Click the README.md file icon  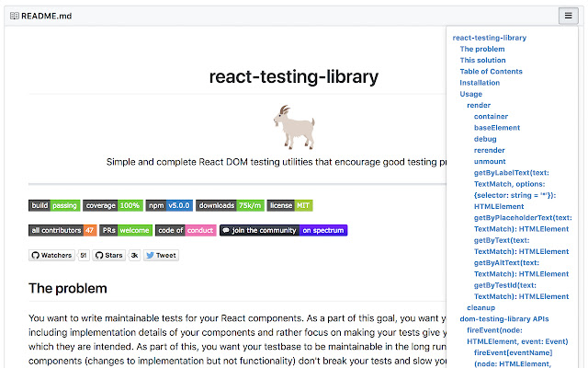point(14,16)
